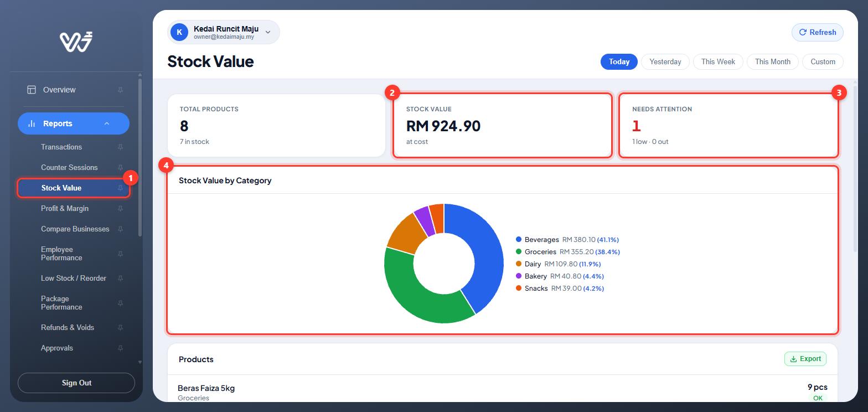Select the Today date filter
The height and width of the screenshot is (412, 868).
point(619,61)
